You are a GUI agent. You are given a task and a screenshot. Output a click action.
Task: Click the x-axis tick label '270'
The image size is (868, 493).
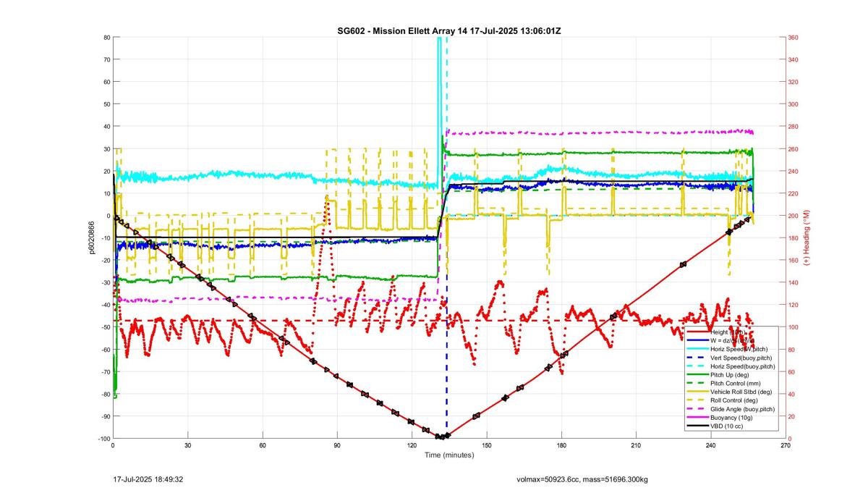(786, 446)
